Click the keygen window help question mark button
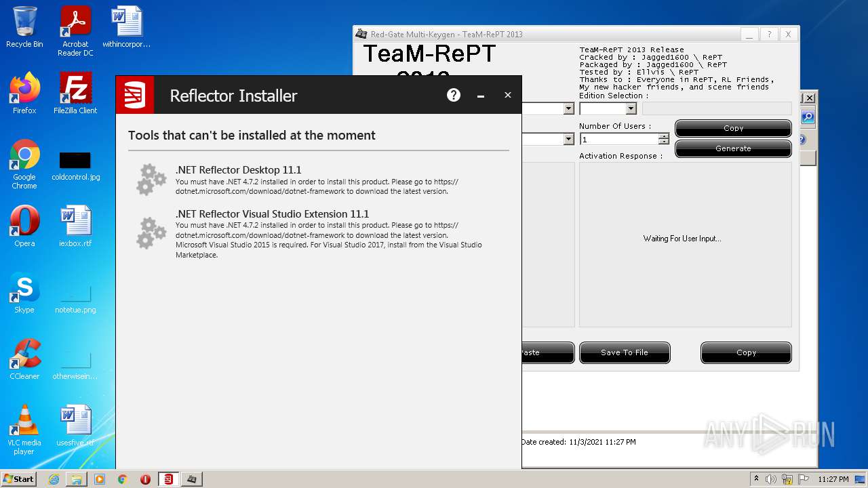The width and height of the screenshot is (868, 488). pos(769,34)
